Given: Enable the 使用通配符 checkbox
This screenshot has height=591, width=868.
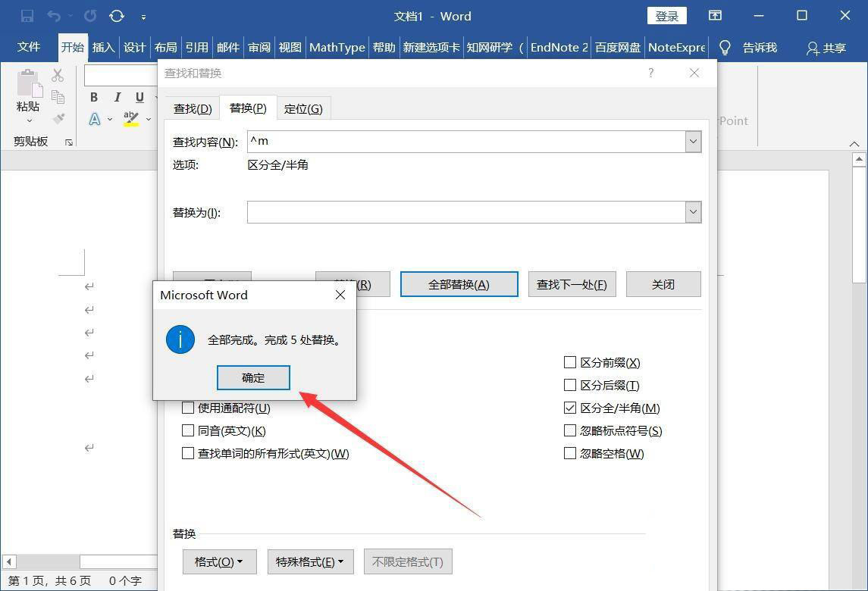Looking at the screenshot, I should coord(187,408).
